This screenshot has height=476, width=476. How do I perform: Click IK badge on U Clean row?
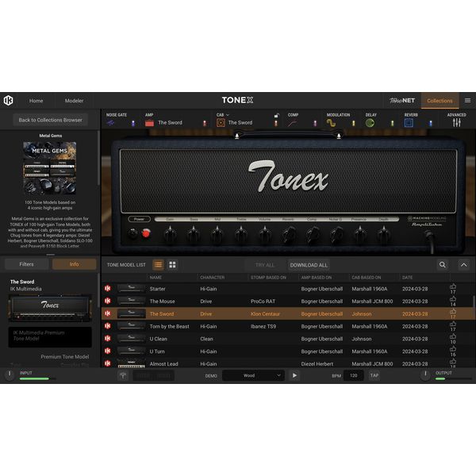coord(108,339)
